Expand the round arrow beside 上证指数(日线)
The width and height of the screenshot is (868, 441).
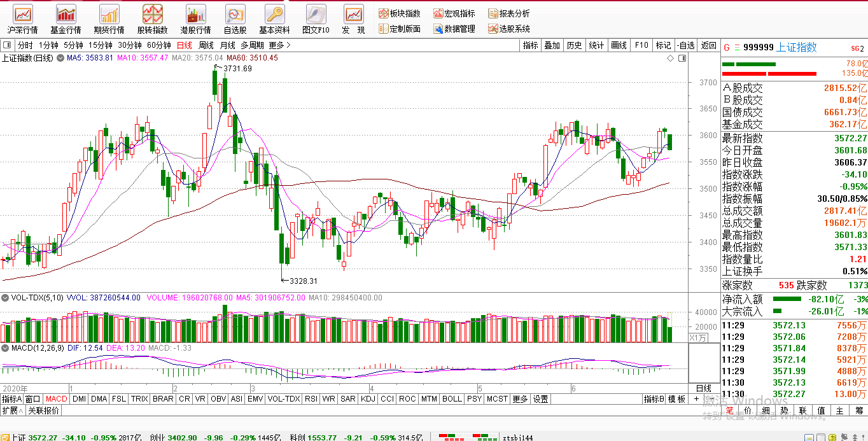pyautogui.click(x=60, y=58)
